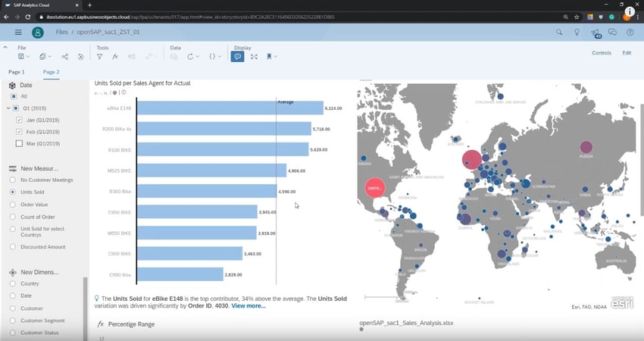Open the Edit Prompts dropdown arrow

point(220,57)
